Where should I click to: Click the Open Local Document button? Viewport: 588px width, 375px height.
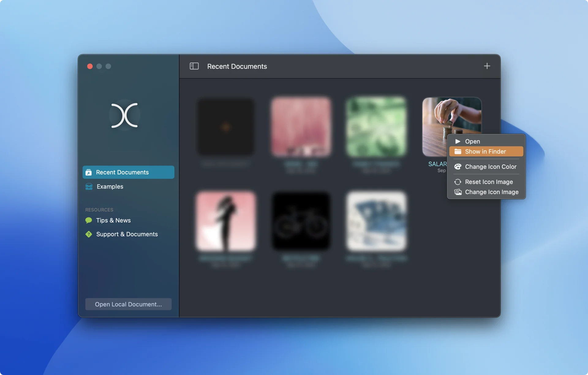(x=128, y=304)
